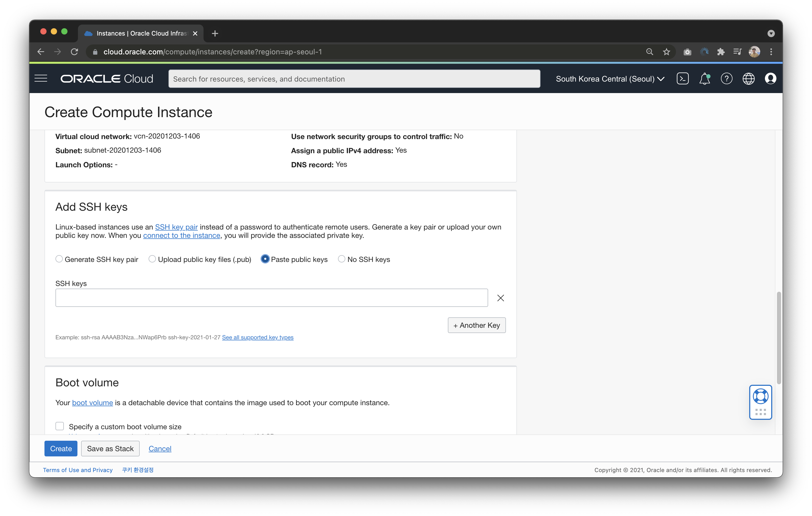Open the user profile icon

pos(770,78)
